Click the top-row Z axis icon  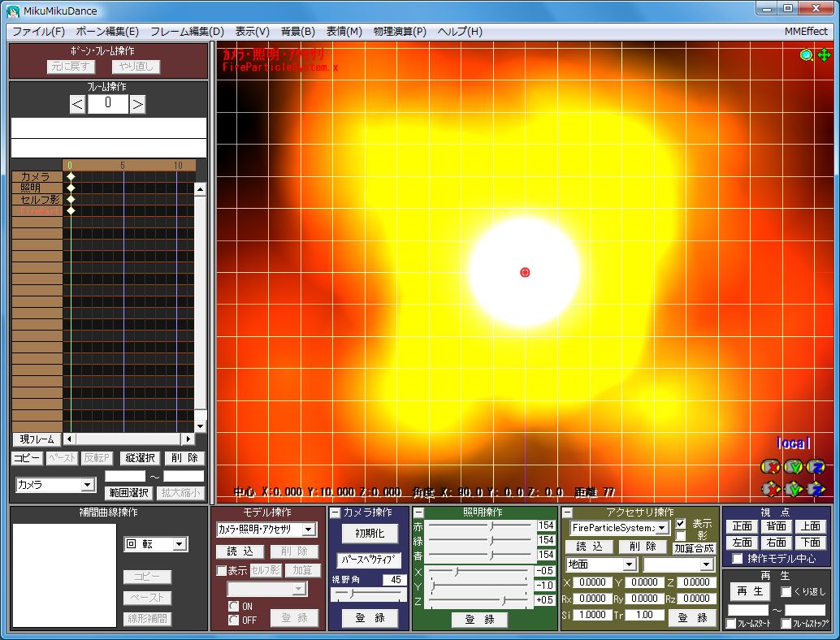(816, 466)
